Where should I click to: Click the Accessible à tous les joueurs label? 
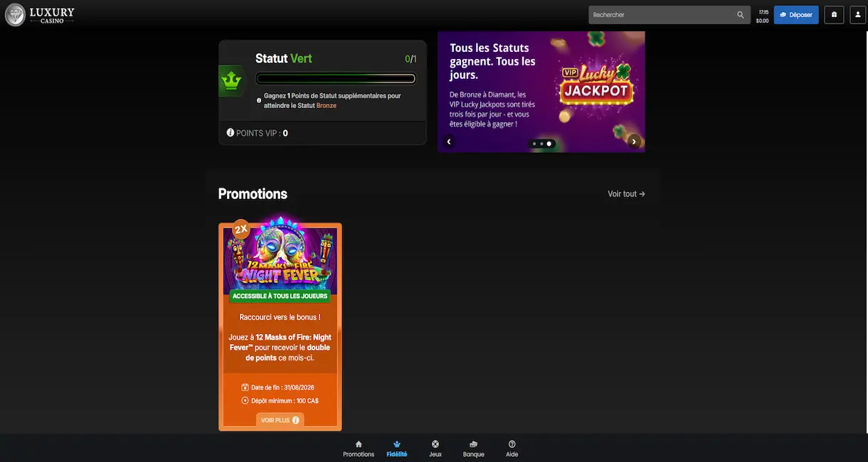(280, 296)
